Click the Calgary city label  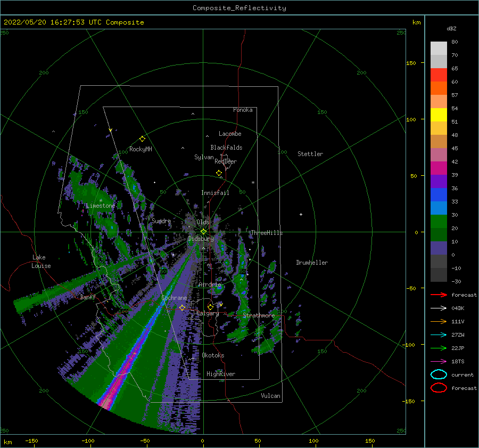[208, 313]
